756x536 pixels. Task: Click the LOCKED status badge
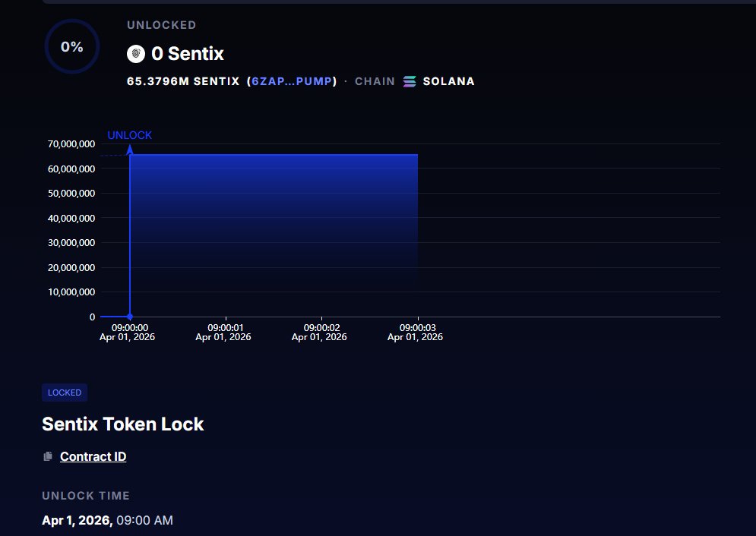click(64, 393)
